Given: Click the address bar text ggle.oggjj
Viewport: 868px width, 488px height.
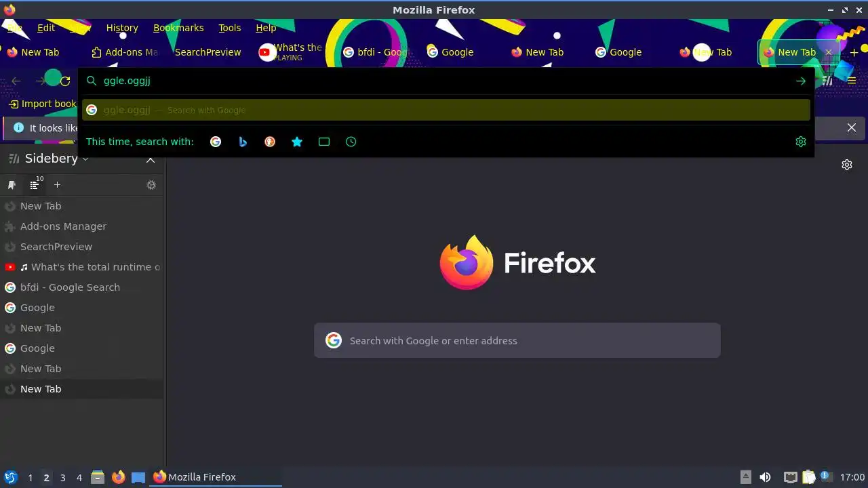Looking at the screenshot, I should point(127,81).
